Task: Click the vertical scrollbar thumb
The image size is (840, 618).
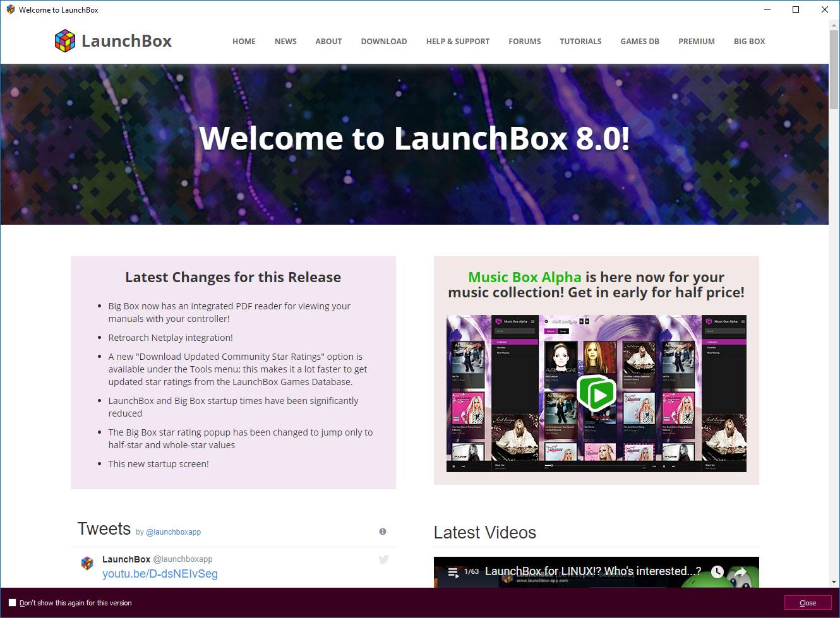Action: 834,69
